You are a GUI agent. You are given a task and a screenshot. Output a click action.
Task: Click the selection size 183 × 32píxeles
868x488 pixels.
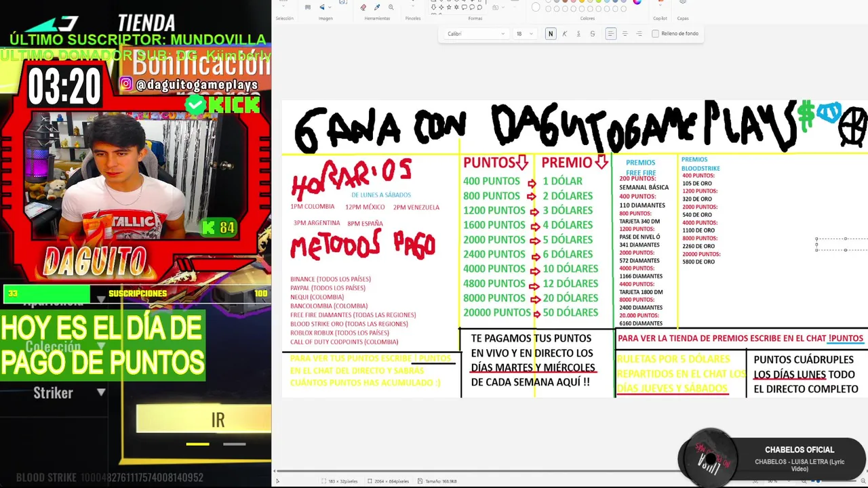point(340,481)
